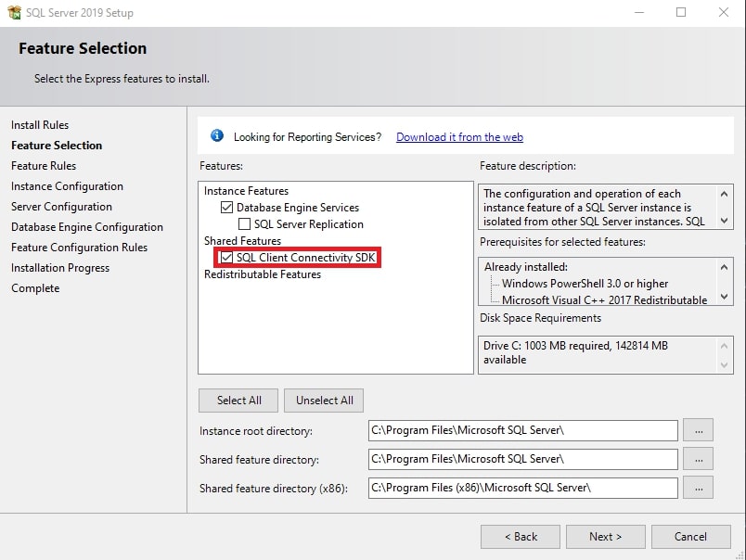Viewport: 746px width, 560px height.
Task: Browse for the instance root directory
Action: click(698, 431)
